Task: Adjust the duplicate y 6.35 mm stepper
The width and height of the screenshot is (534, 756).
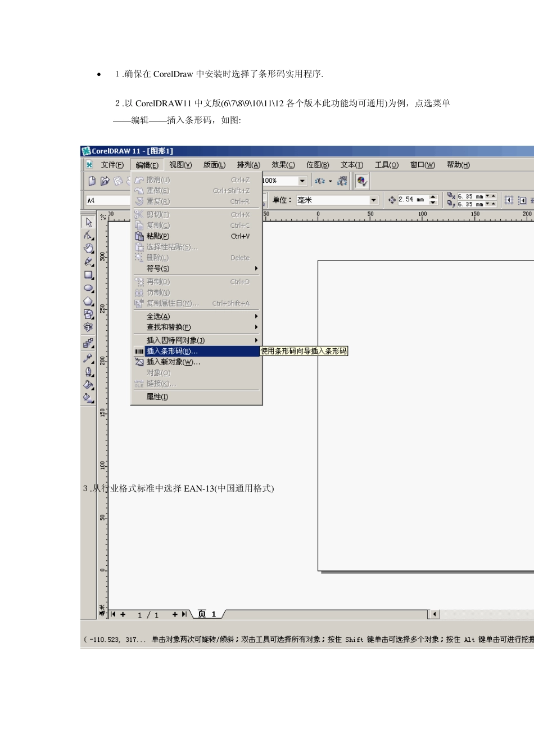Action: click(x=491, y=204)
